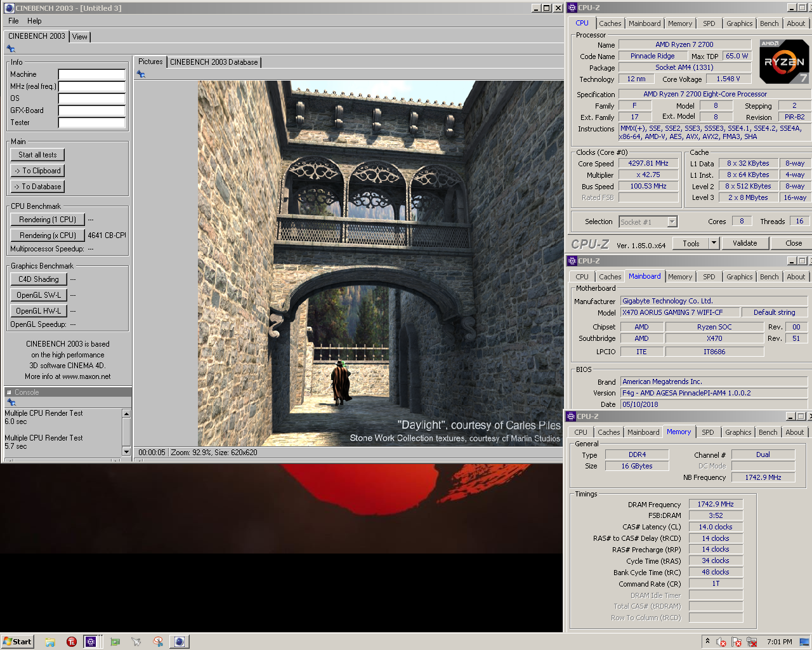812x650 pixels.
Task: Click the 1742.9 MHz DRAM Frequency value
Action: point(715,504)
